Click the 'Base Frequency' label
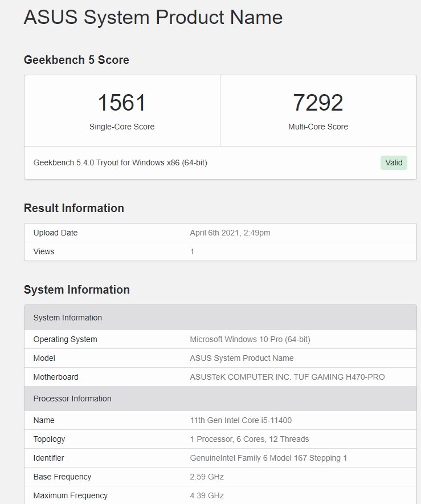Image resolution: width=421 pixels, height=504 pixels. tap(62, 477)
